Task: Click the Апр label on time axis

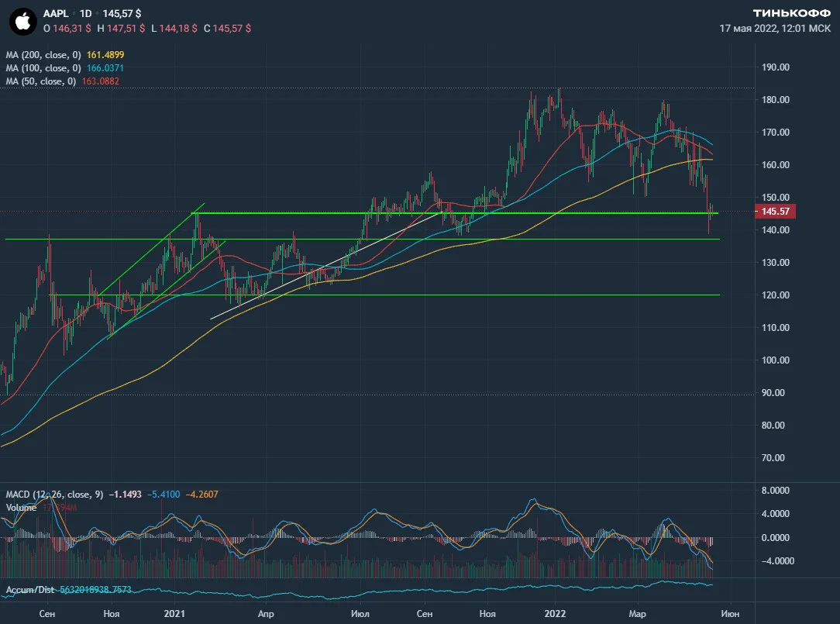Action: 266,613
